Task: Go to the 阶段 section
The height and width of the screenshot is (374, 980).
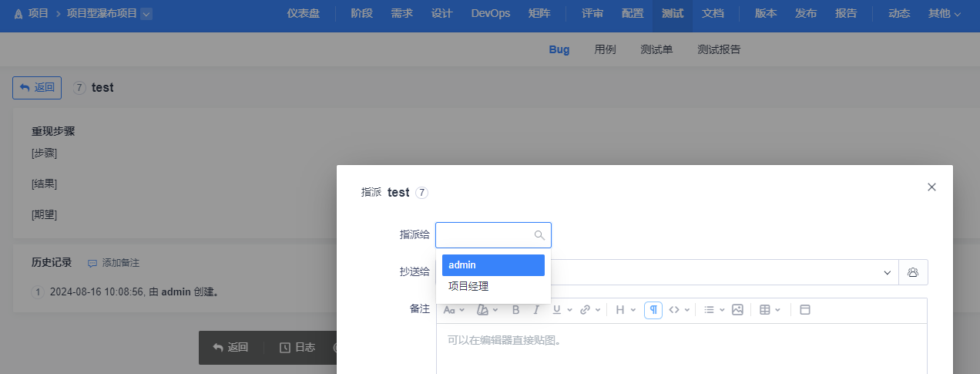Action: point(361,14)
